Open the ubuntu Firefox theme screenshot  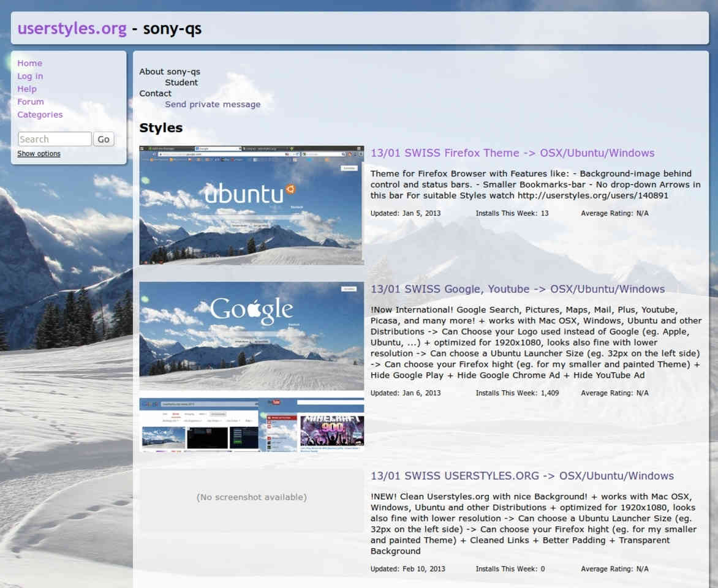click(251, 205)
